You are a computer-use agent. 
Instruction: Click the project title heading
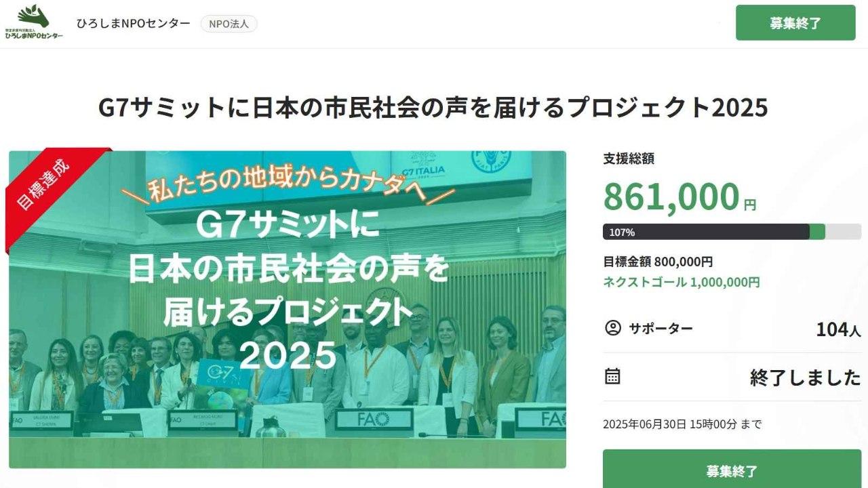point(433,108)
